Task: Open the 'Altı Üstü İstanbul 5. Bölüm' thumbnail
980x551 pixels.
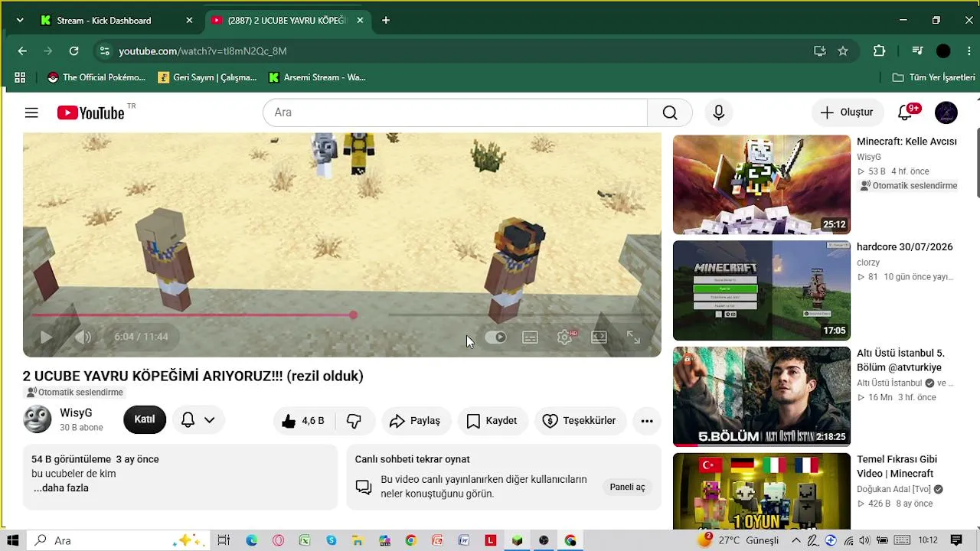Action: coord(762,396)
